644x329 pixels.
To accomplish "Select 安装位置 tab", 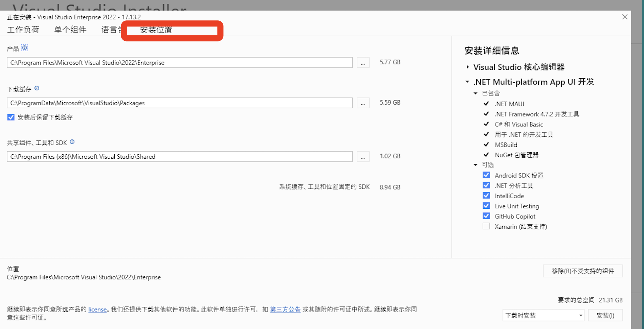I will tap(156, 30).
